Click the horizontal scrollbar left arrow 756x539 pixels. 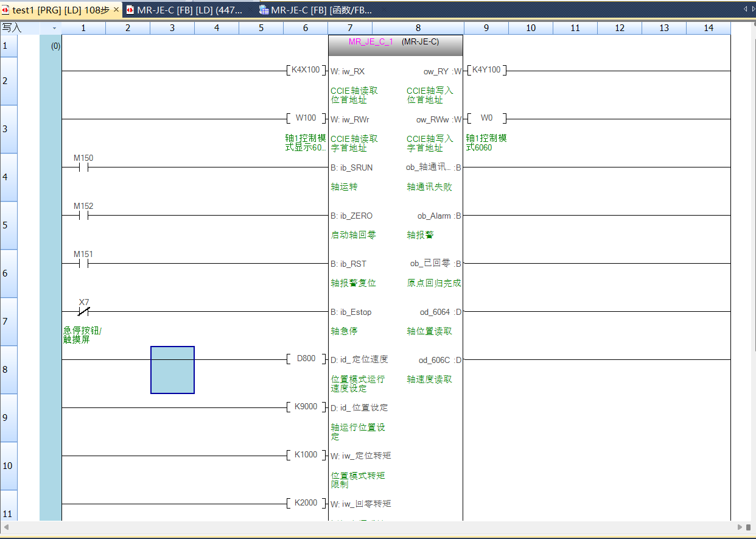click(x=7, y=527)
